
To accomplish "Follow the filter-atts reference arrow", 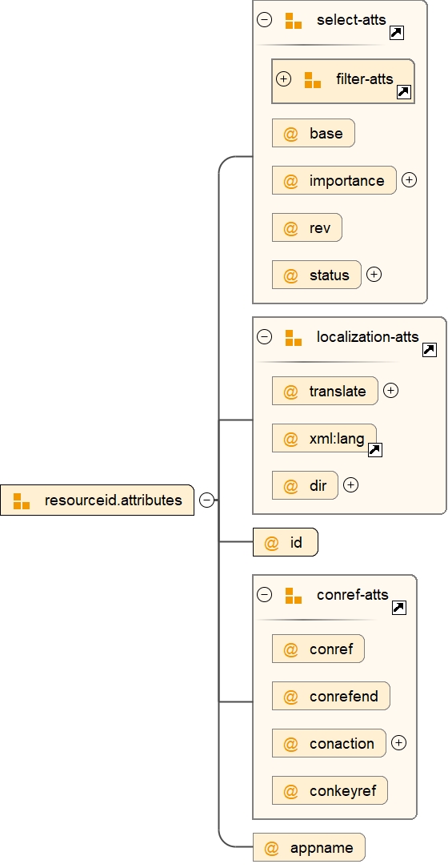I will click(x=404, y=92).
